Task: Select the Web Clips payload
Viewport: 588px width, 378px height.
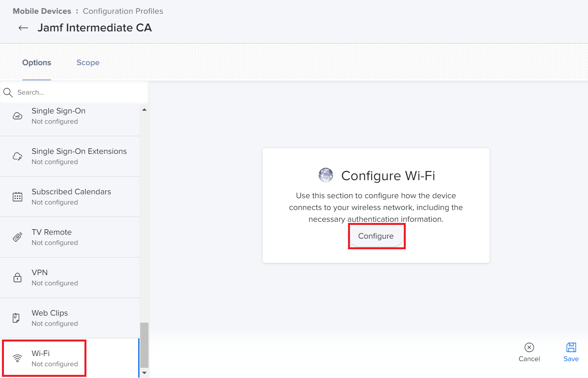Action: [x=70, y=318]
